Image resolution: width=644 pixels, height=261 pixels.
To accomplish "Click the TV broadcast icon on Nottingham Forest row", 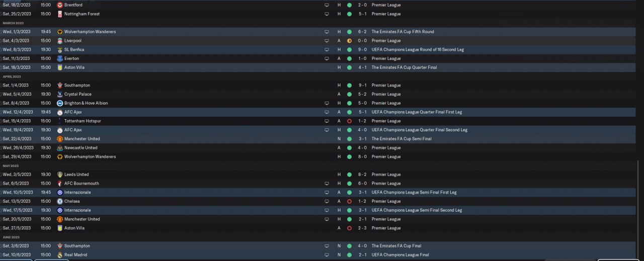I will (x=327, y=14).
